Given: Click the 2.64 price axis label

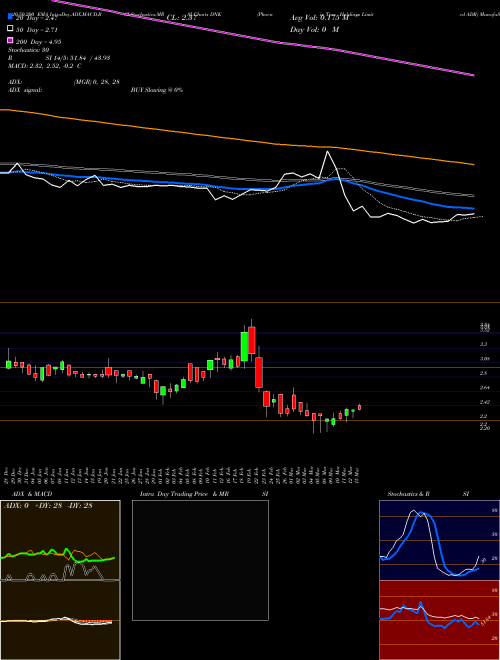Looking at the screenshot, I should [484, 387].
